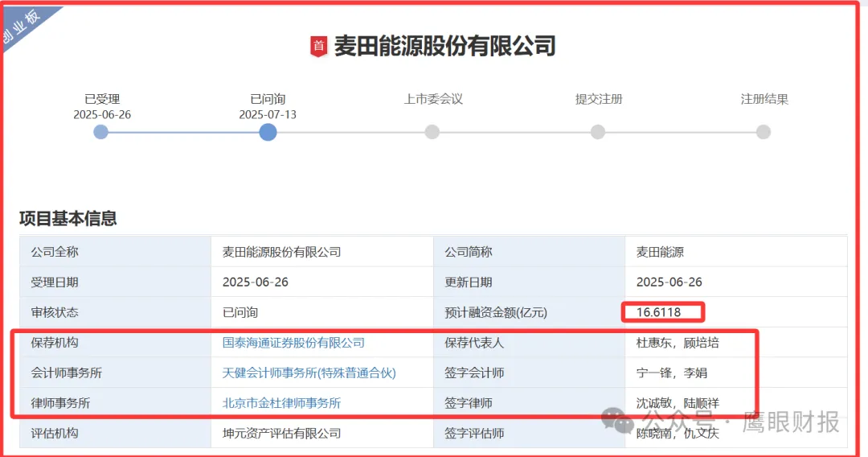Click the 已受理 stage label text
This screenshot has width=868, height=457.
click(102, 99)
